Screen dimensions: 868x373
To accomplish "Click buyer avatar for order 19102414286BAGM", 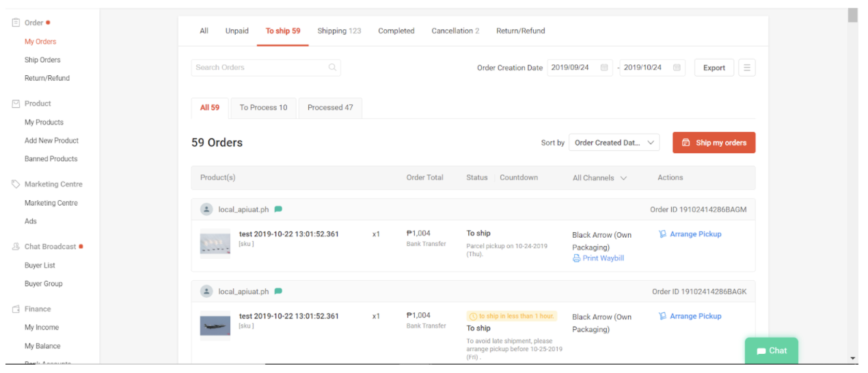I will pyautogui.click(x=206, y=209).
